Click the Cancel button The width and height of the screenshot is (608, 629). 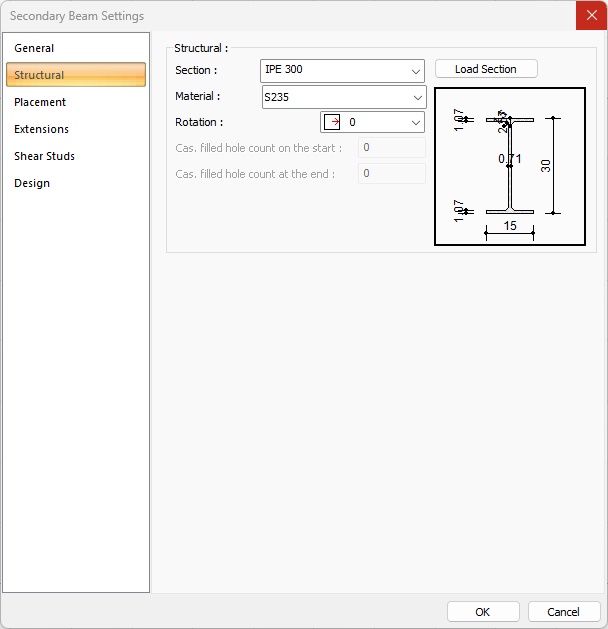(563, 612)
